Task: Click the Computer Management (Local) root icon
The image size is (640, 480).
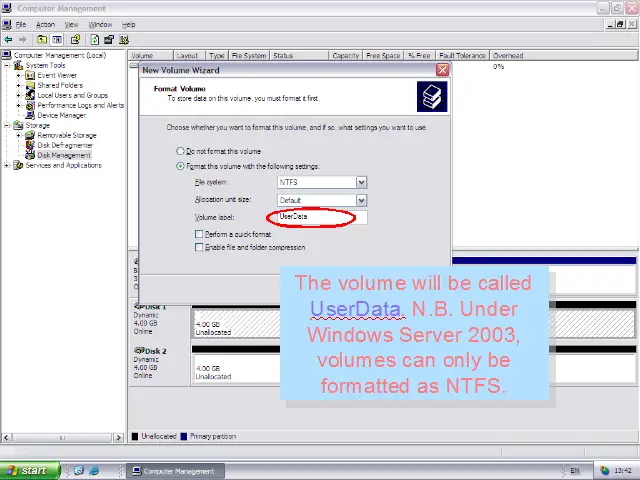Action: [7, 55]
